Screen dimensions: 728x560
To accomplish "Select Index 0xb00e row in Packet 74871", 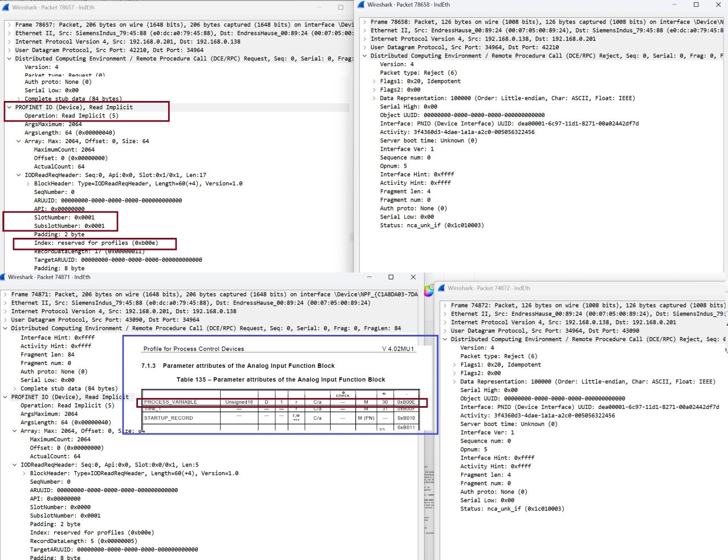I will tap(92, 533).
